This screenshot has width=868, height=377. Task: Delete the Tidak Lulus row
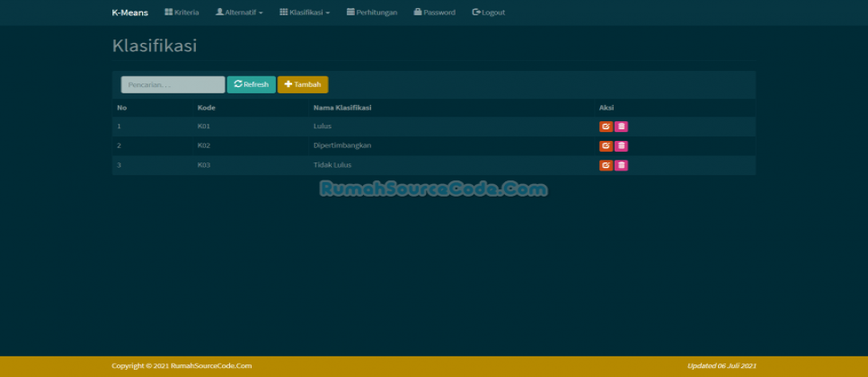pyautogui.click(x=621, y=165)
